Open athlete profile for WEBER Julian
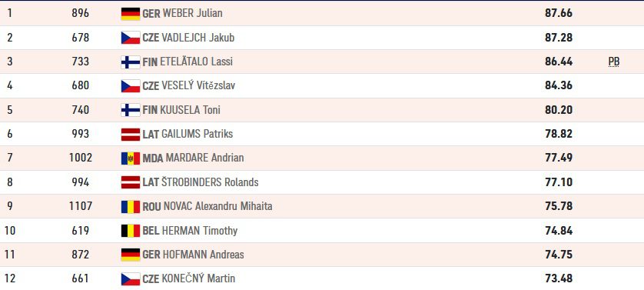Screen dimensions: 644x290 [193, 13]
